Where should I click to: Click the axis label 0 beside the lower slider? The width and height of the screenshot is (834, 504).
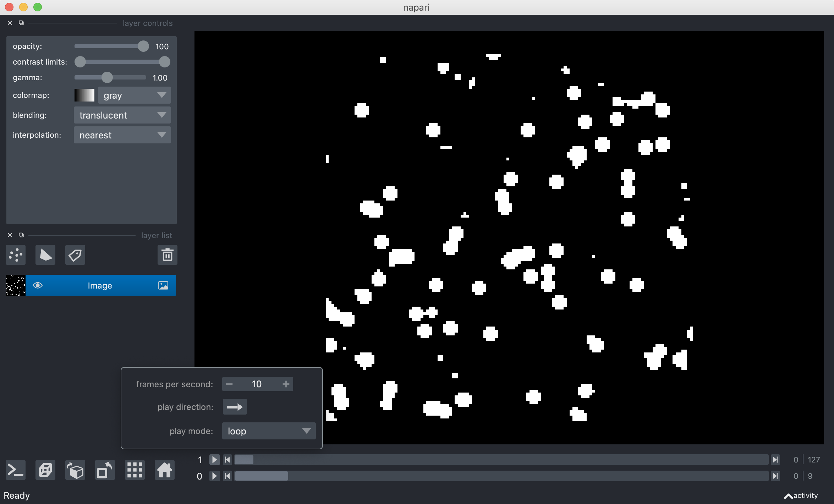[x=199, y=476]
